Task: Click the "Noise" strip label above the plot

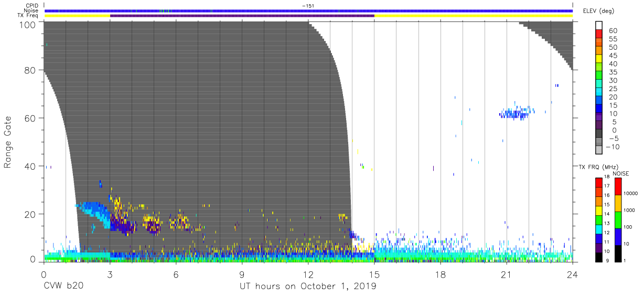Action: [x=31, y=10]
